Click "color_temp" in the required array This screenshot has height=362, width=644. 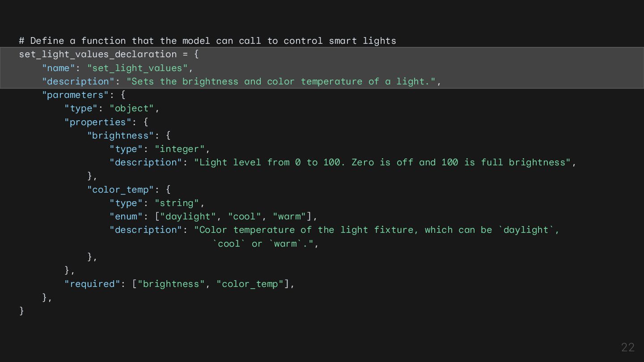(x=250, y=284)
